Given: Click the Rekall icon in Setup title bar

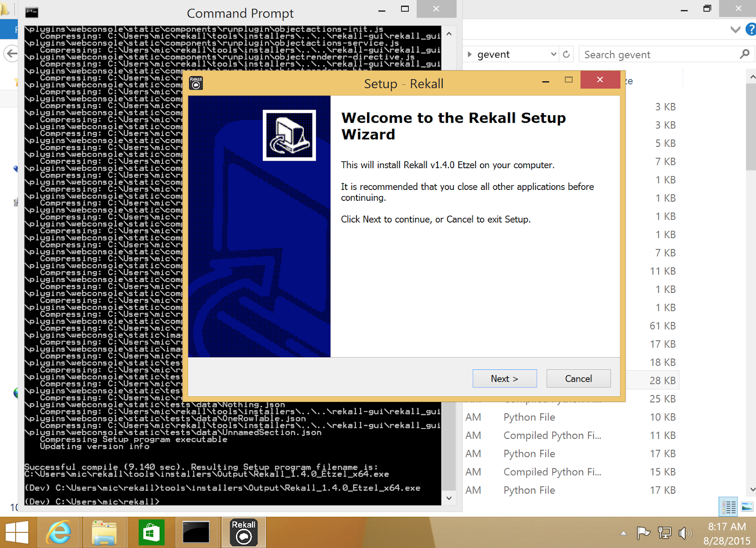Looking at the screenshot, I should 196,83.
